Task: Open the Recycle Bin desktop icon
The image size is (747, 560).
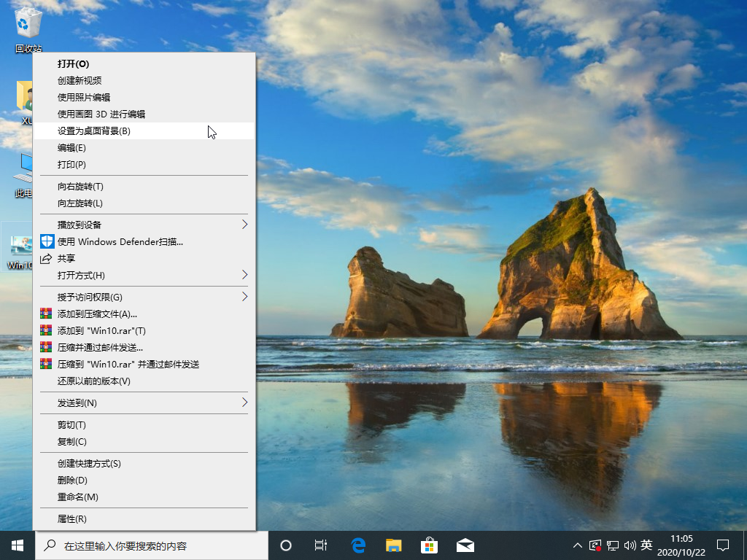Action: [28, 26]
